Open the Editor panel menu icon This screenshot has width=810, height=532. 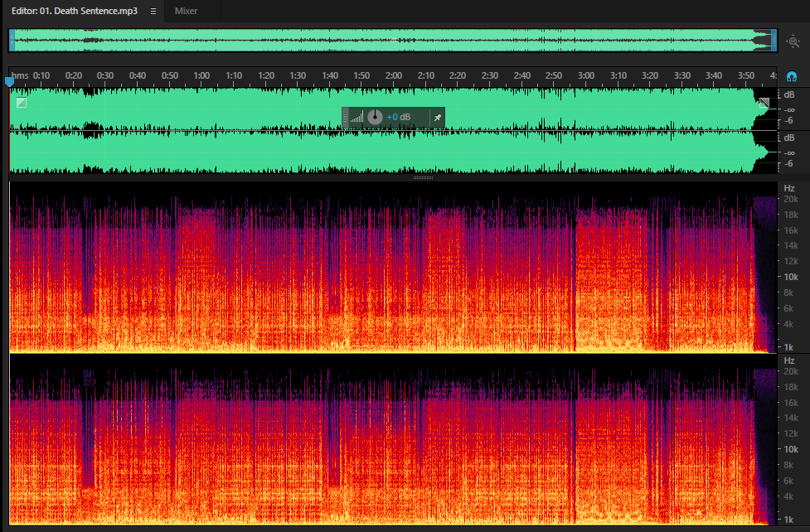(x=153, y=11)
